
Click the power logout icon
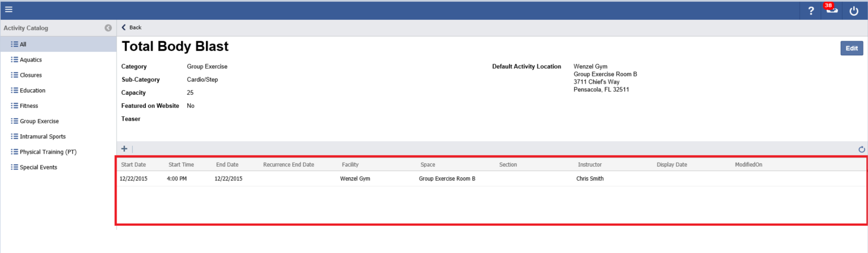coord(854,11)
